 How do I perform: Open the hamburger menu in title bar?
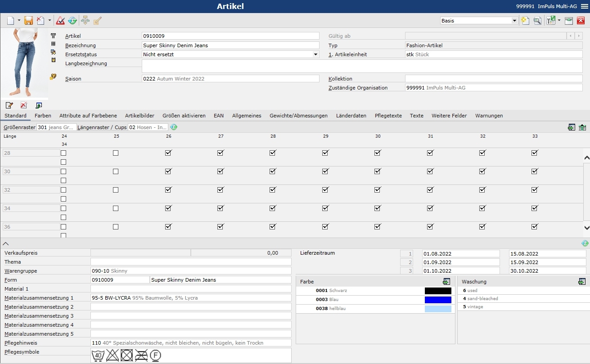click(x=584, y=6)
